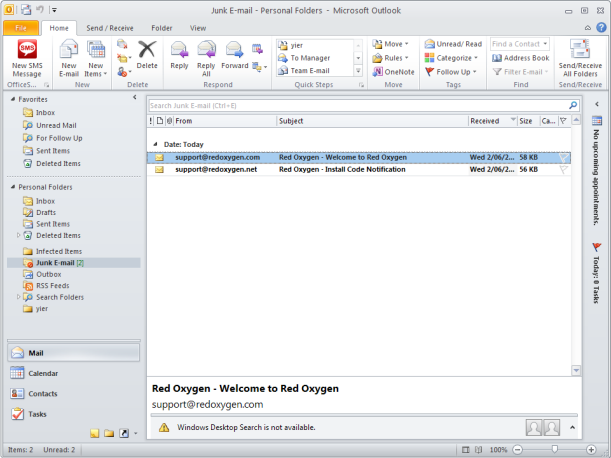Create a New SMS Message
This screenshot has height=458, width=611.
pyautogui.click(x=27, y=58)
